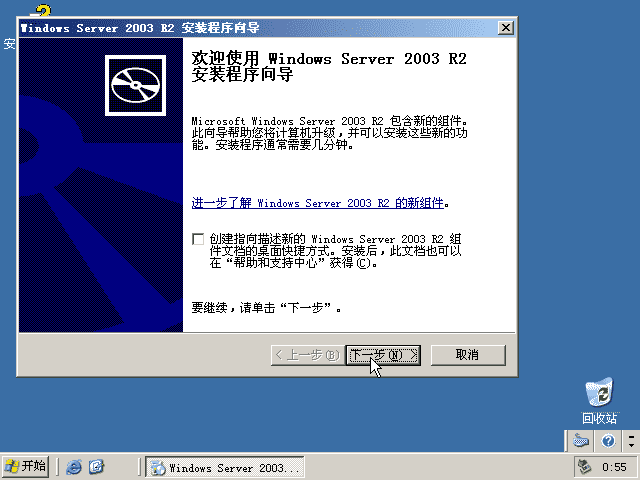Expand the language bar options arrow
This screenshot has height=480, width=640.
click(x=630, y=441)
